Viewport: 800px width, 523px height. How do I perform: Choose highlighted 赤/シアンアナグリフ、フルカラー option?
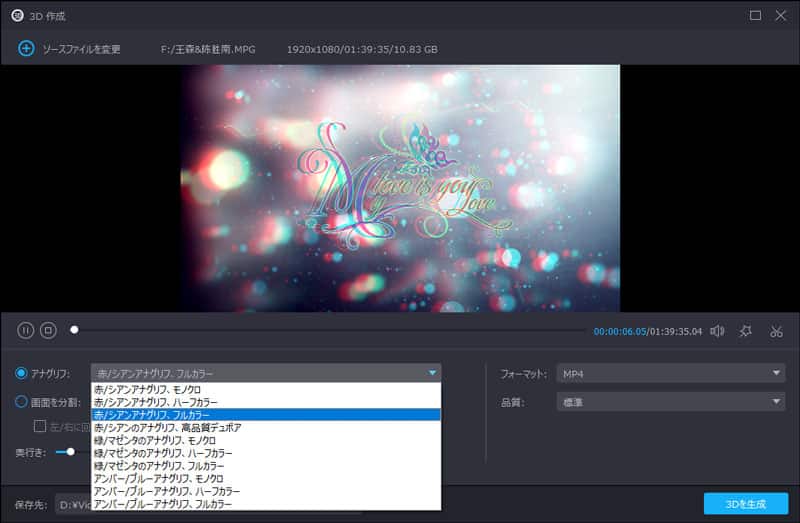coord(266,415)
